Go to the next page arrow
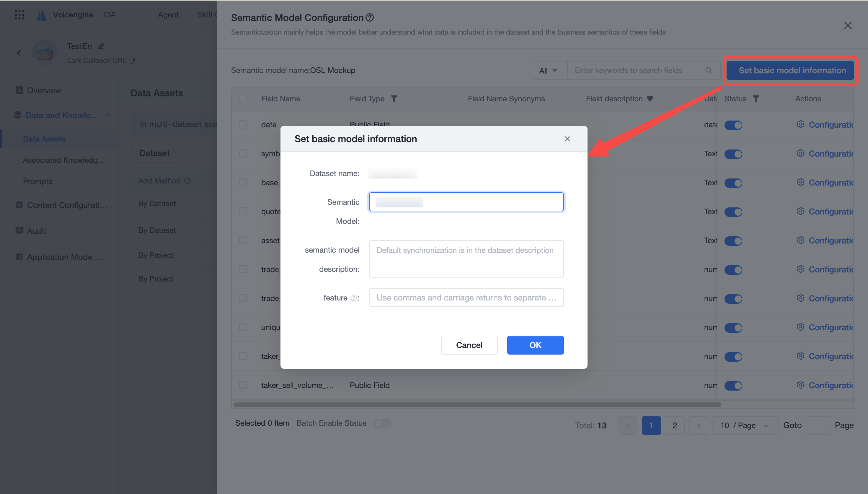868x494 pixels. click(699, 425)
